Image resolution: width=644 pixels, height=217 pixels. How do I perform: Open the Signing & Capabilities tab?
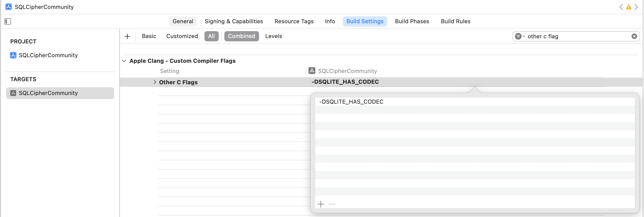[x=234, y=21]
